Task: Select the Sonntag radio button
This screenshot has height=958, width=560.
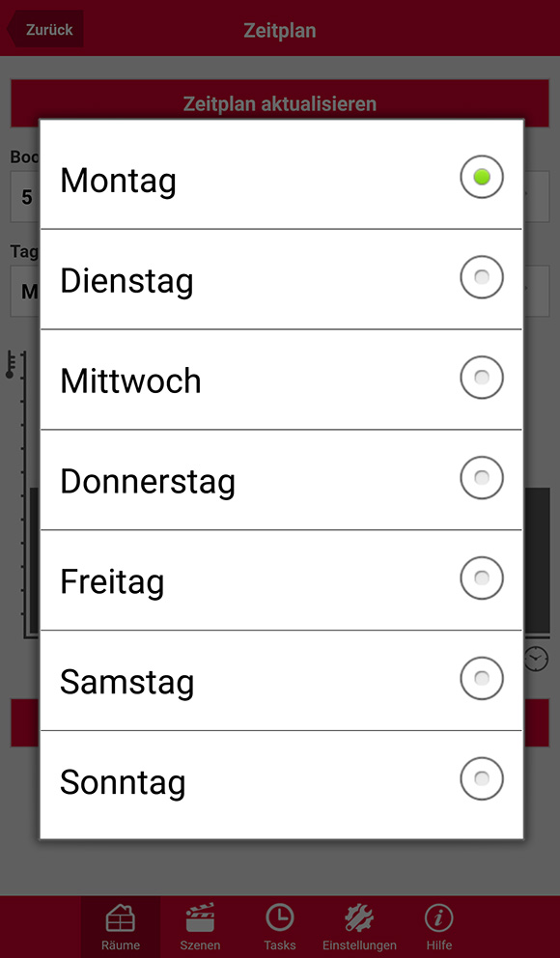Action: click(x=482, y=778)
